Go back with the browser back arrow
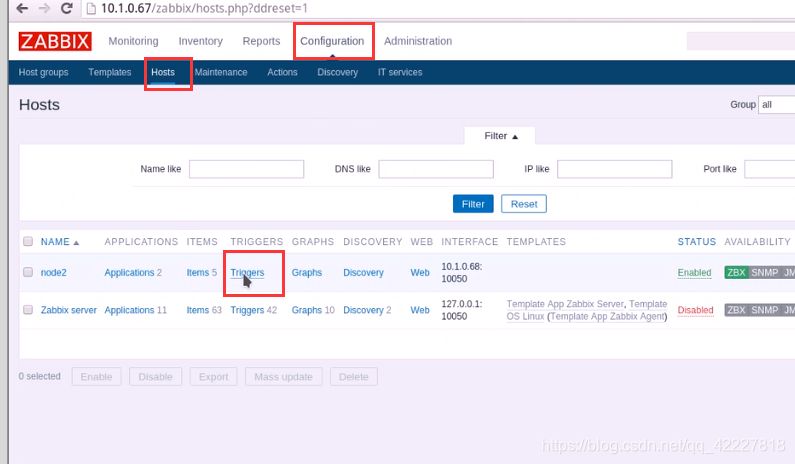 point(22,8)
